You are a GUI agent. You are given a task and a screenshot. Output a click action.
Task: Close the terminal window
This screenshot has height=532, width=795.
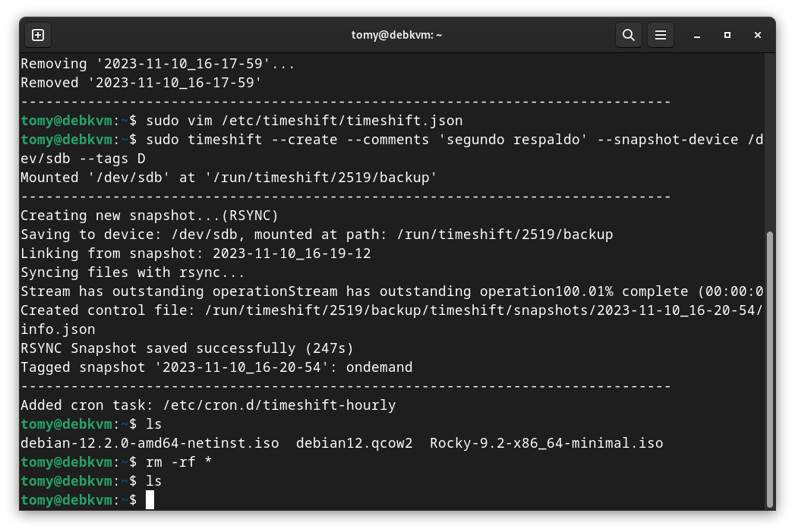coord(758,35)
